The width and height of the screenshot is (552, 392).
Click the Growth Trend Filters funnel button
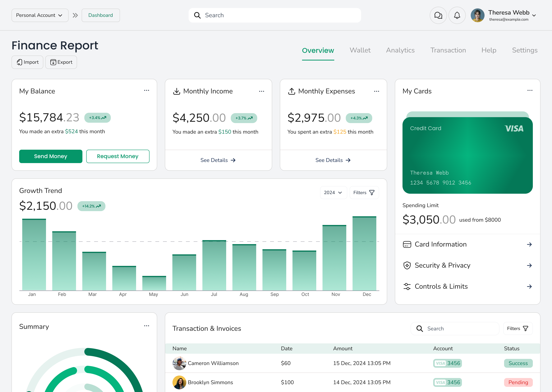coord(364,193)
